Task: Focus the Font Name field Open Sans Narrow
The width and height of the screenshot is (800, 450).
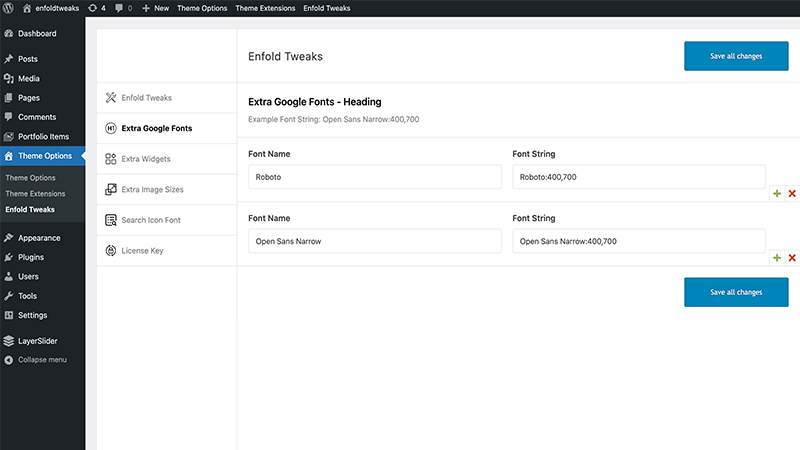Action: point(374,241)
